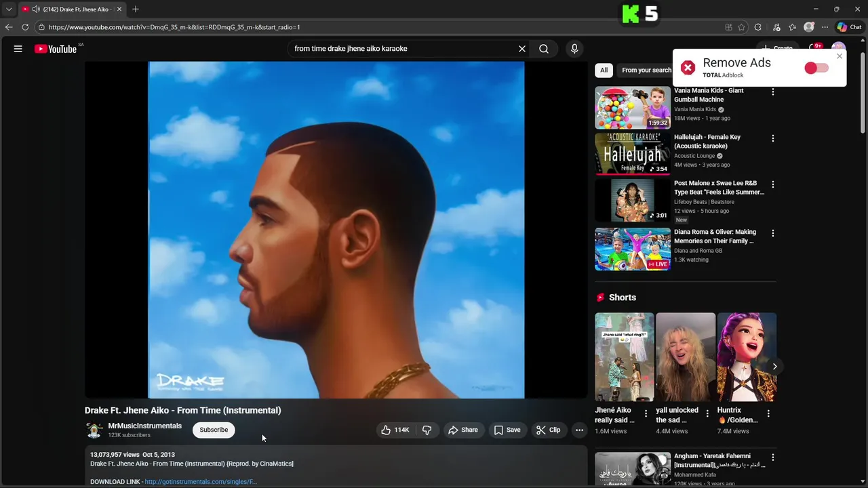Open split screen icon in address bar
The height and width of the screenshot is (488, 868).
728,27
